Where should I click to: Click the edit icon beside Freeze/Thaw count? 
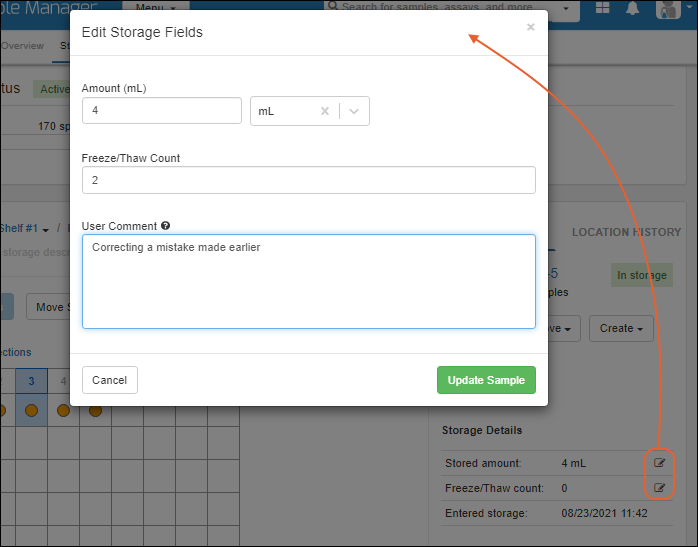[659, 488]
